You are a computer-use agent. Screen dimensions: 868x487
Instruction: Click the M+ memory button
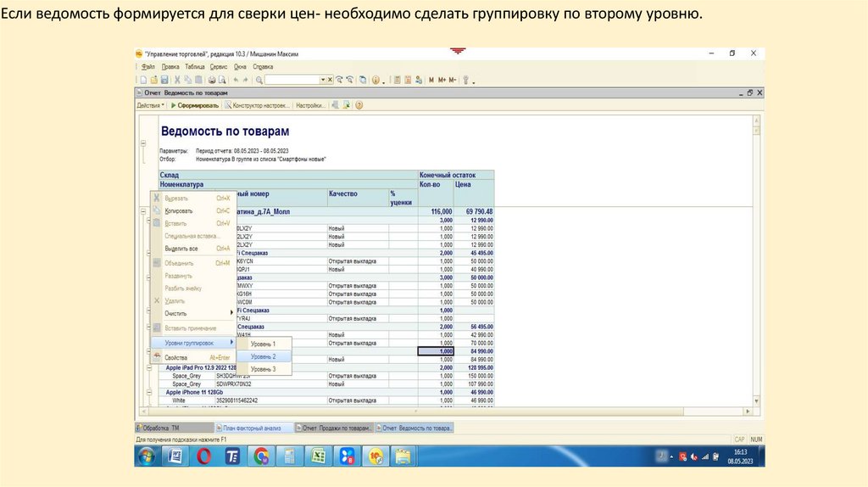click(441, 80)
